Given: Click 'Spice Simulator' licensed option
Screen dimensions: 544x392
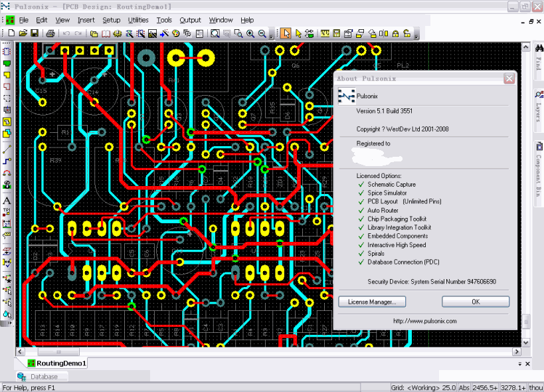Looking at the screenshot, I should (x=387, y=193).
